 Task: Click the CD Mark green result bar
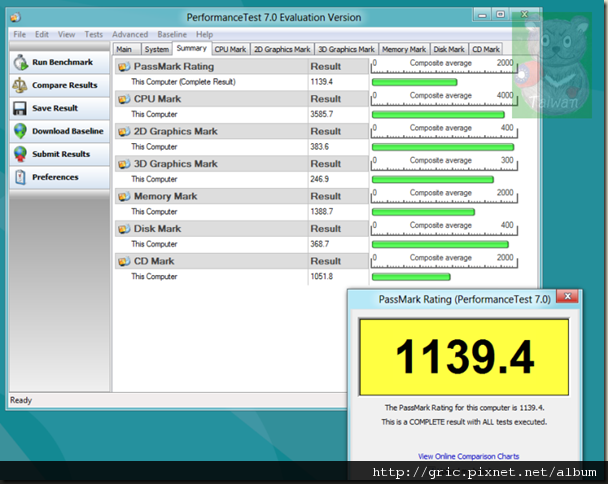tap(411, 277)
